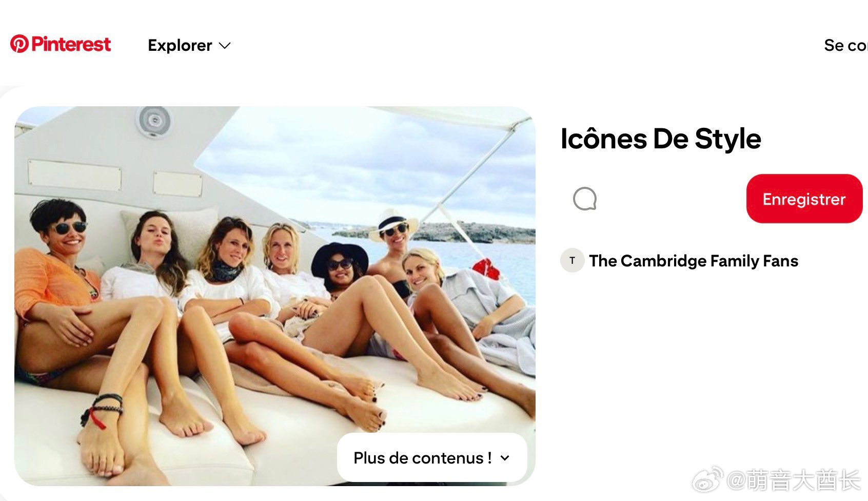Click the Weibo eye logo watermark
This screenshot has height=501, width=868.
[x=707, y=479]
